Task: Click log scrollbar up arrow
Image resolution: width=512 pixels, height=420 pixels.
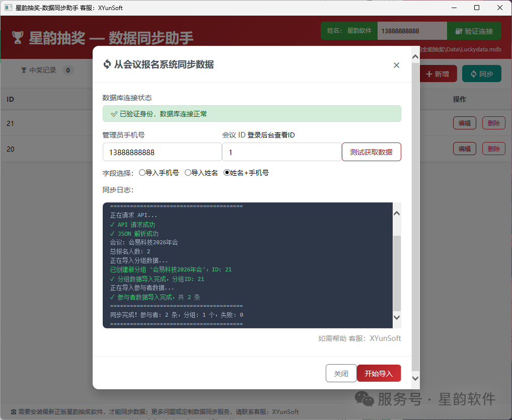Action: point(397,213)
